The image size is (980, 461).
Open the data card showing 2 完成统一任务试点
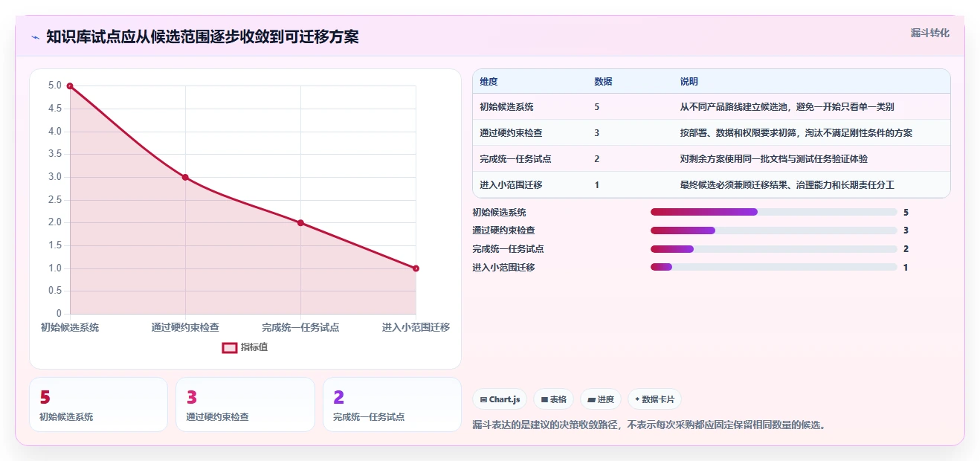click(x=393, y=404)
